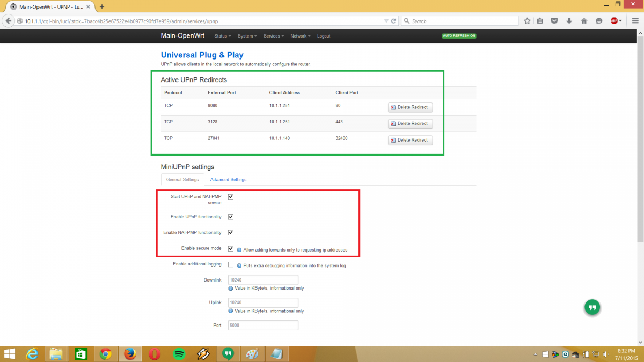The width and height of the screenshot is (644, 362).
Task: Delete the redirect for external port 8080
Action: pos(409,107)
